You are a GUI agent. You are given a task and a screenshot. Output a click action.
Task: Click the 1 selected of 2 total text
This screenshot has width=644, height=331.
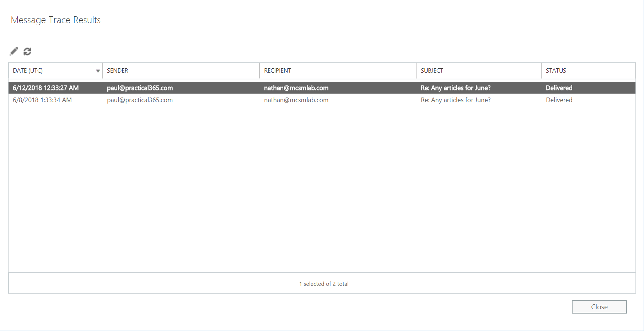point(323,284)
